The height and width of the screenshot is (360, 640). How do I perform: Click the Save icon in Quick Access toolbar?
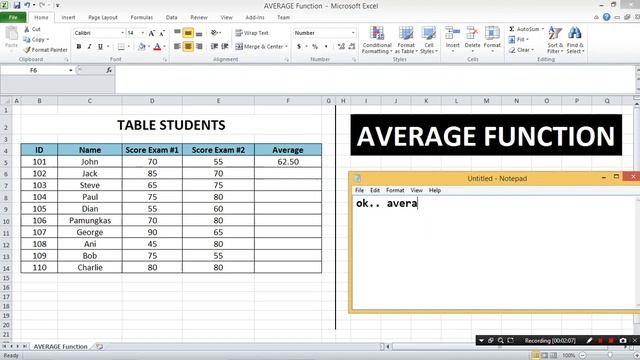[x=17, y=5]
